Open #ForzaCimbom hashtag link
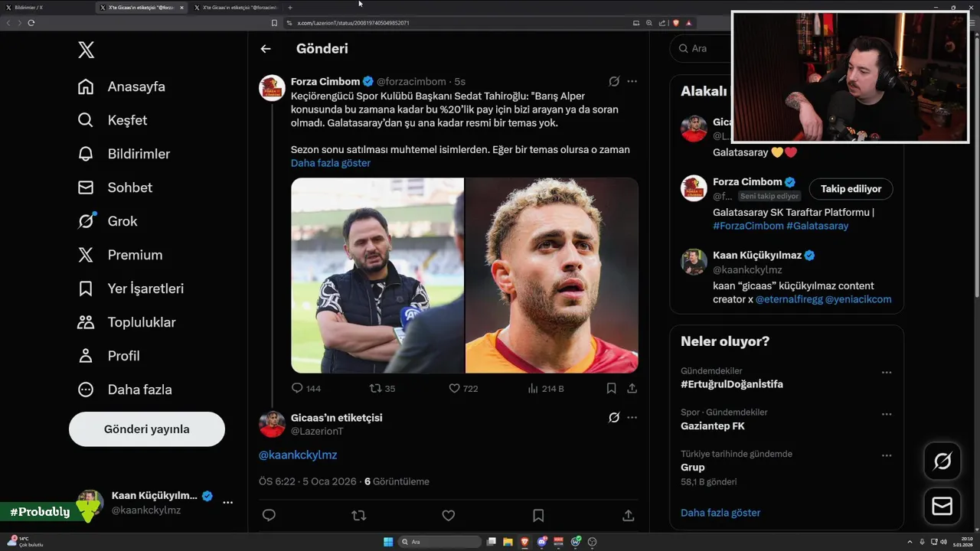 point(748,226)
